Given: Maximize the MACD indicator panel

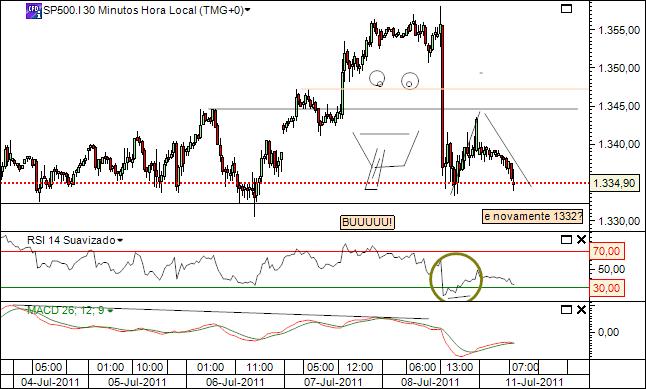Looking at the screenshot, I should pos(566,309).
